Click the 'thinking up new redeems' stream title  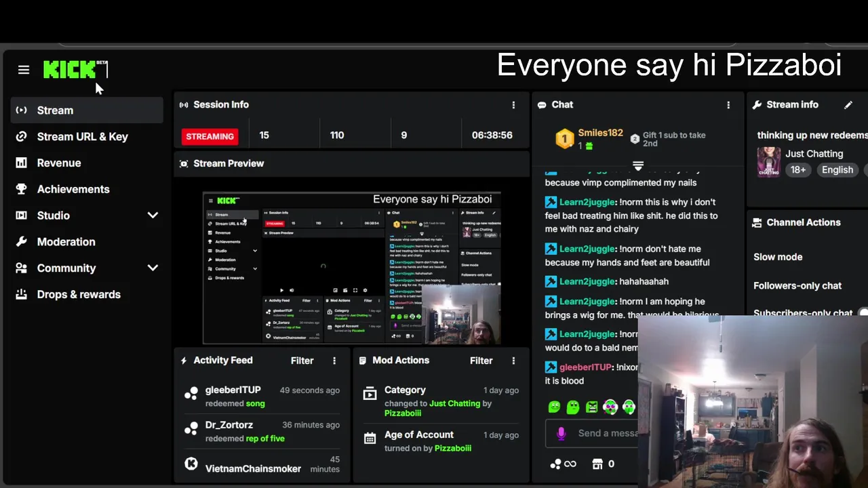tap(812, 136)
